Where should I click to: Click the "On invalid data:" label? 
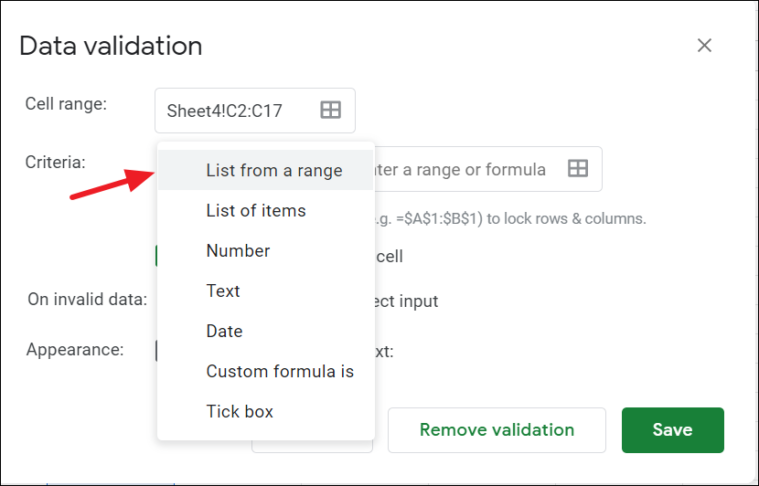87,299
